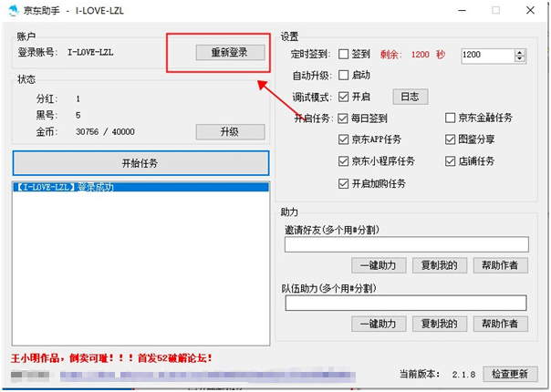The image size is (551, 392).
Task: Minimize the 京东助手 window
Action: 463,10
